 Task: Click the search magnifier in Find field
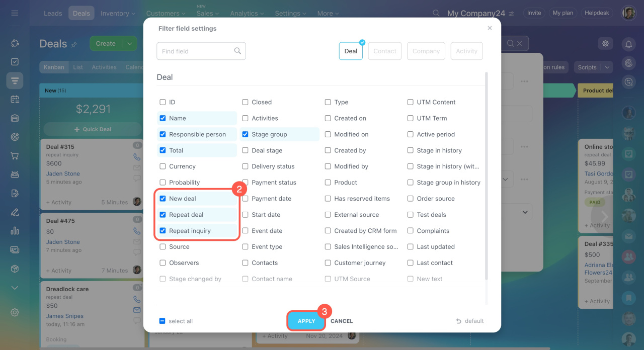(x=237, y=51)
